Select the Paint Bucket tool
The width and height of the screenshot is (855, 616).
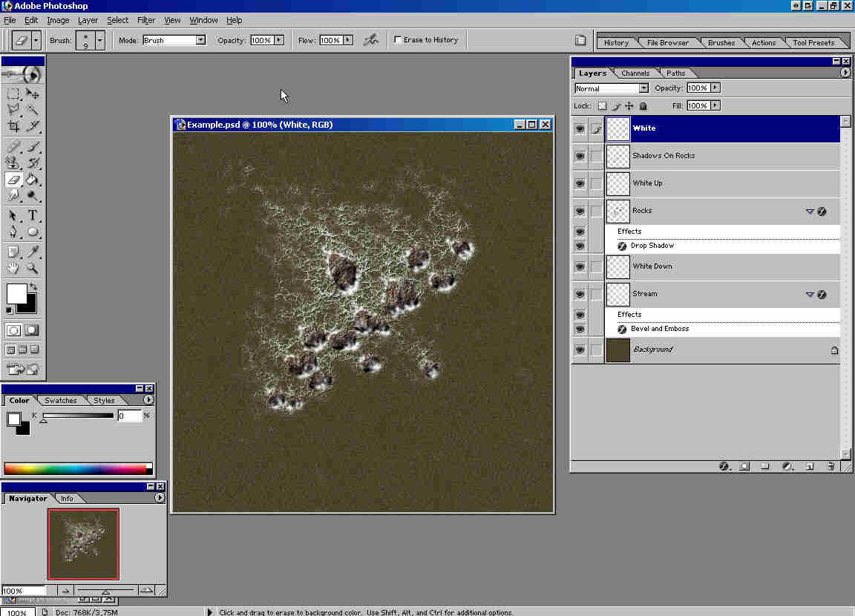click(33, 180)
